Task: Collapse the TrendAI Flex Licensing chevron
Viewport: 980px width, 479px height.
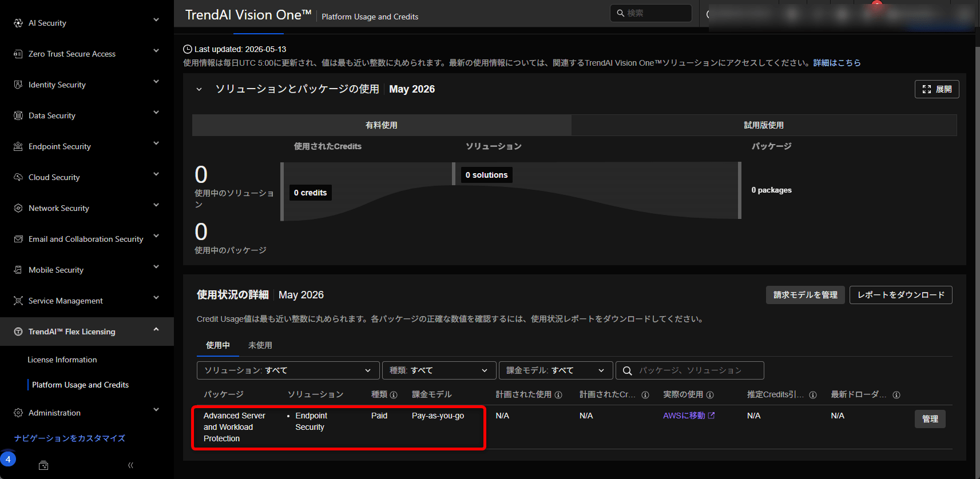Action: coord(156,329)
